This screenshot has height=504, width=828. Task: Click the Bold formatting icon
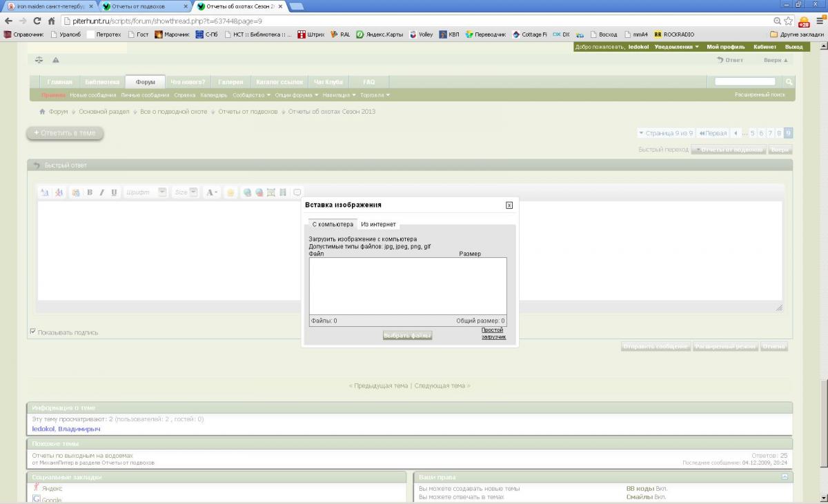[x=90, y=192]
